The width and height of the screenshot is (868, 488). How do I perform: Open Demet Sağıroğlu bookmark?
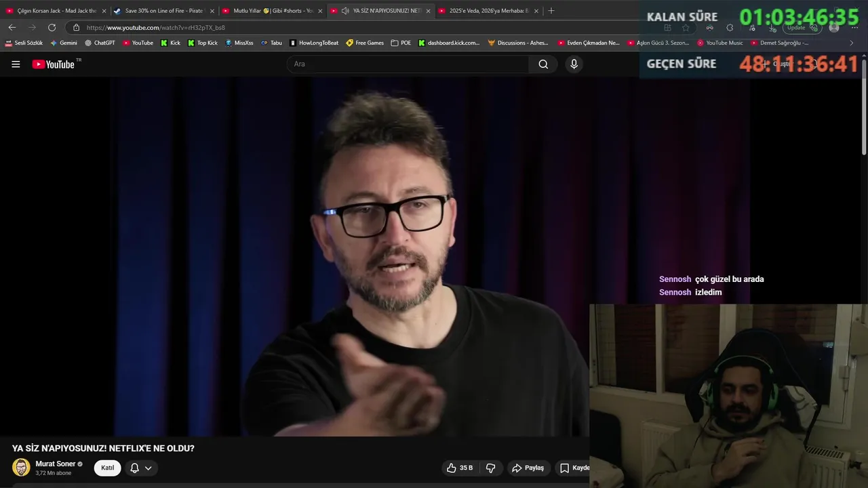tap(780, 43)
